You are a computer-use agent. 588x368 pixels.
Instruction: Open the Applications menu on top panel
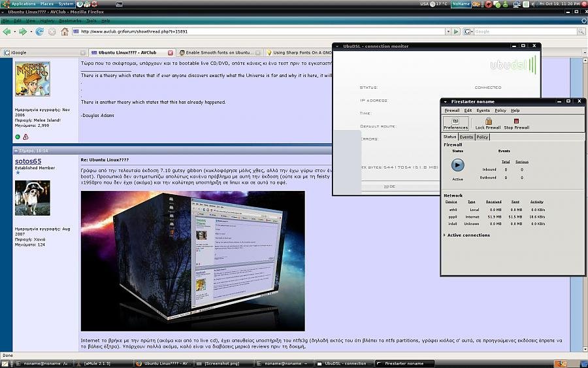pos(24,4)
